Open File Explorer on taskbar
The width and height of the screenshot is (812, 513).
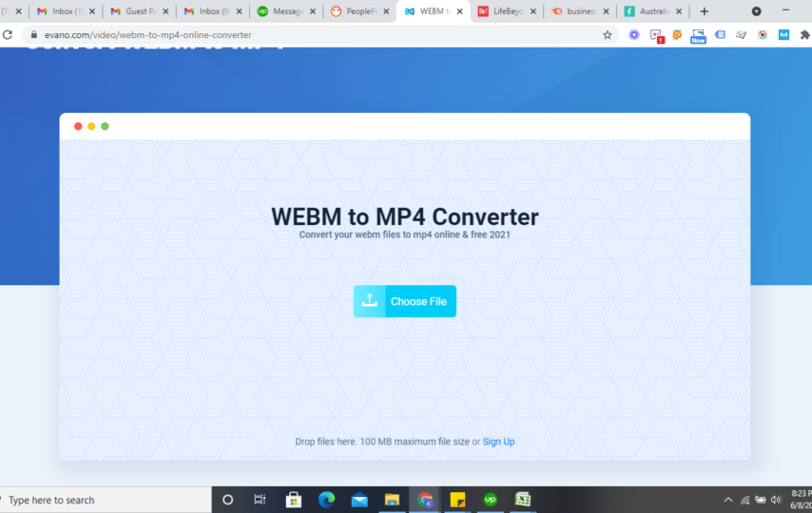pyautogui.click(x=392, y=500)
